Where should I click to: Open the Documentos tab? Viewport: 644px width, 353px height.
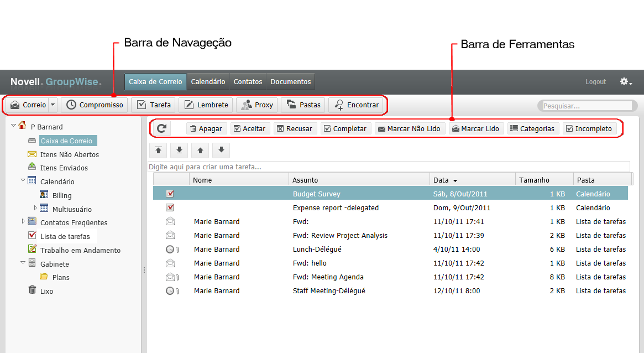[291, 81]
